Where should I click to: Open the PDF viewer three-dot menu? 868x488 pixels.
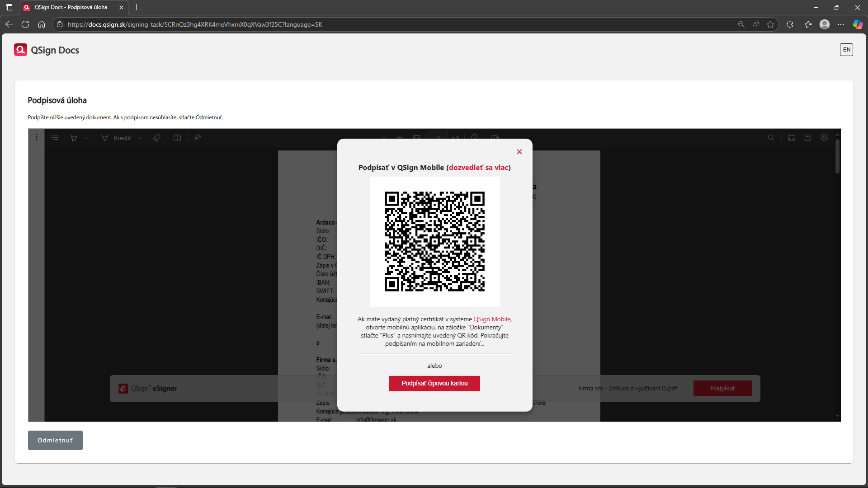(37, 137)
